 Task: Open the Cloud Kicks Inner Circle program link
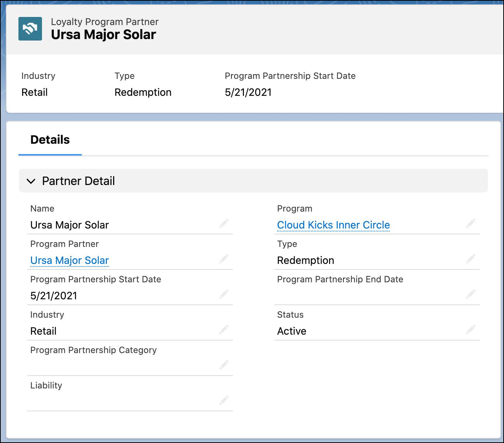(x=333, y=225)
